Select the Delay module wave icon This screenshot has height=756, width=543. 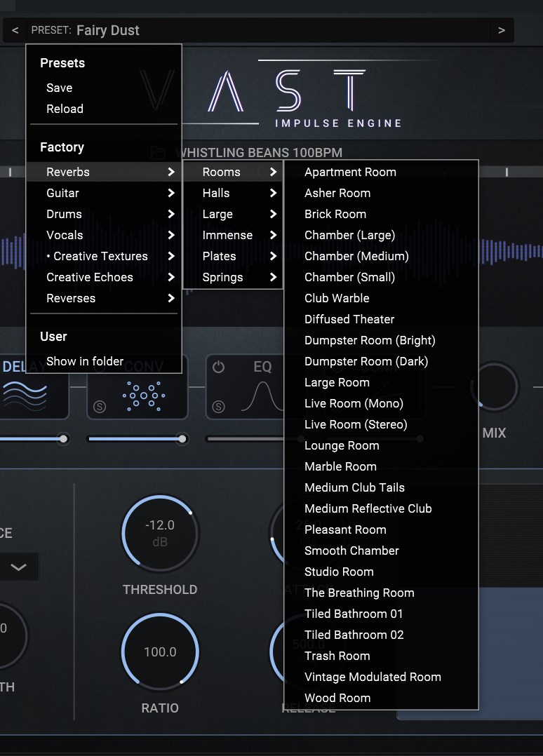click(x=25, y=396)
